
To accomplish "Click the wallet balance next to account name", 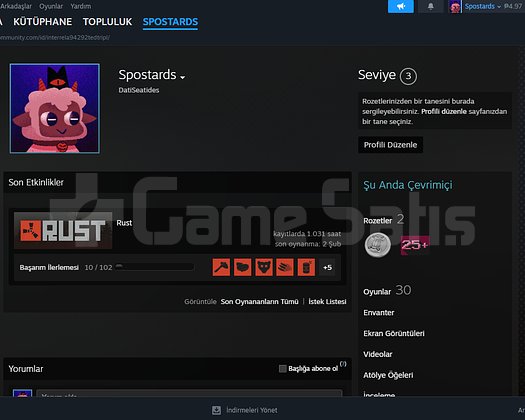I will (x=513, y=6).
